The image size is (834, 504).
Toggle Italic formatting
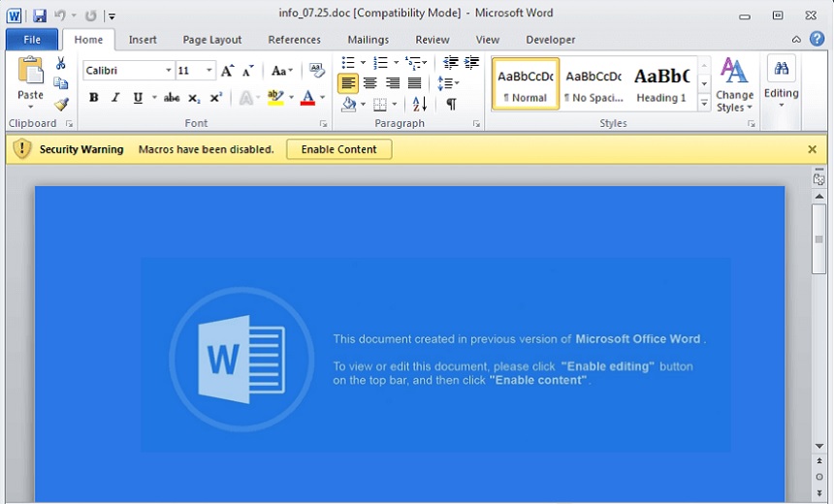115,98
